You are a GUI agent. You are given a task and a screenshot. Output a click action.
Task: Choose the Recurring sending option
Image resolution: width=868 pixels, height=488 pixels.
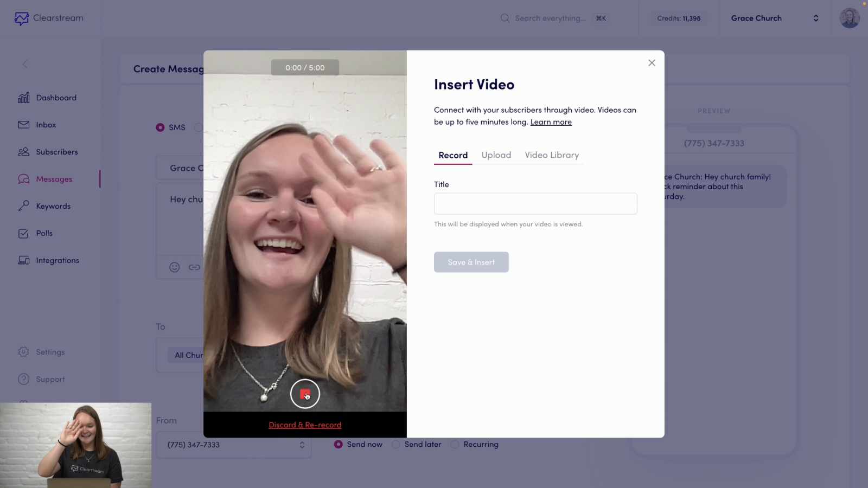point(455,444)
